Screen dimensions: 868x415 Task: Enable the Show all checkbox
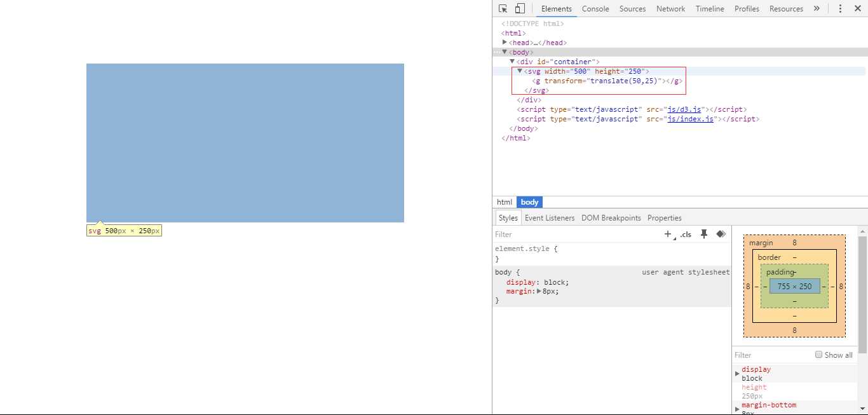click(819, 355)
